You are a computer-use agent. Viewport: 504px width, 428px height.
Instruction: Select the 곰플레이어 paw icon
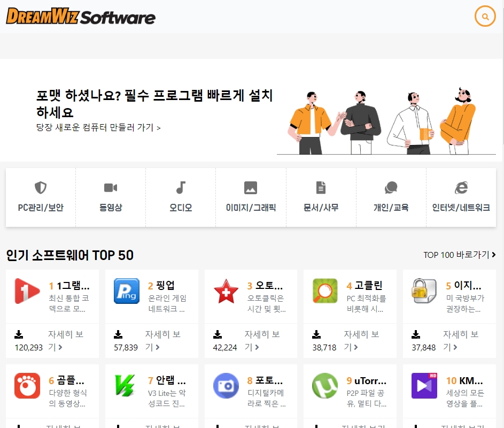27,385
